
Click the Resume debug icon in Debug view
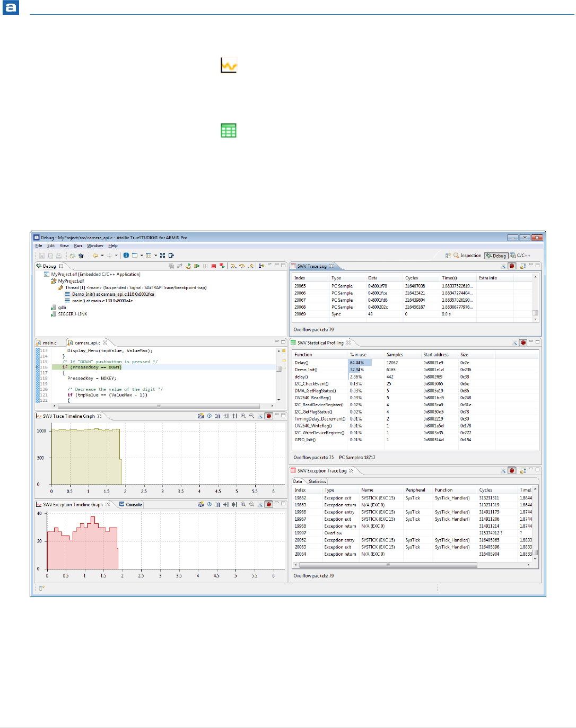pos(197,266)
